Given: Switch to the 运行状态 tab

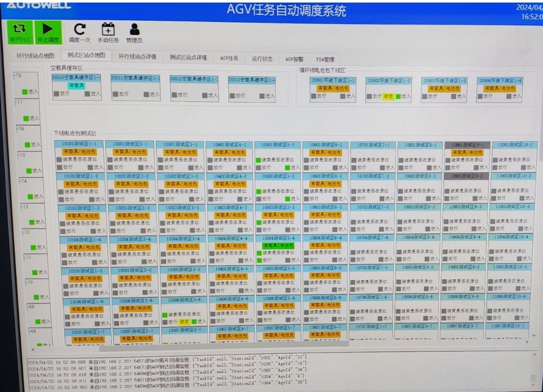Looking at the screenshot, I should pyautogui.click(x=262, y=59).
